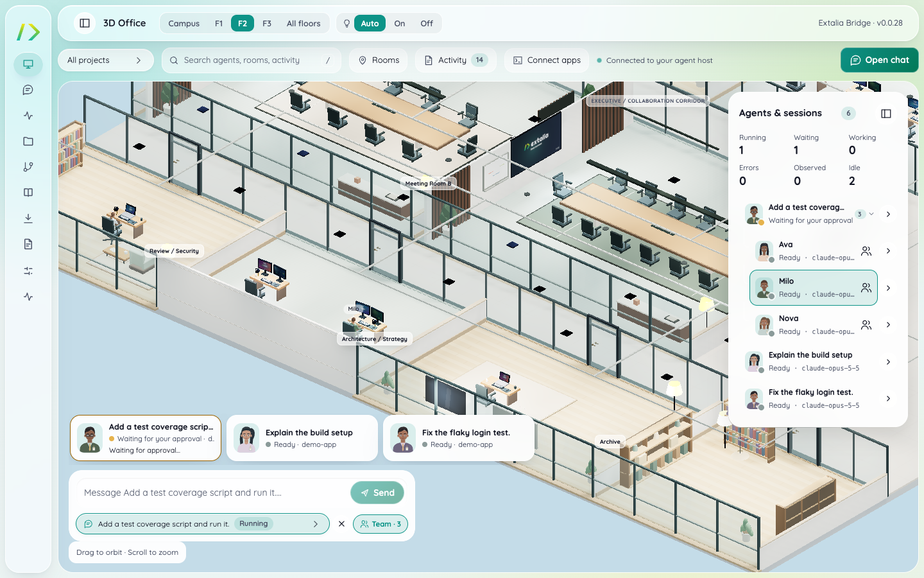This screenshot has height=578, width=924.
Task: Open Milo's row chevron arrow
Action: 888,288
